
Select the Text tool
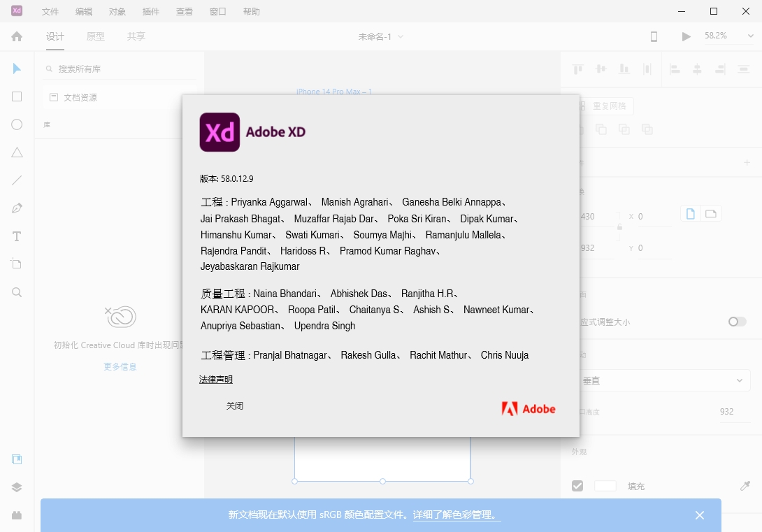click(17, 236)
